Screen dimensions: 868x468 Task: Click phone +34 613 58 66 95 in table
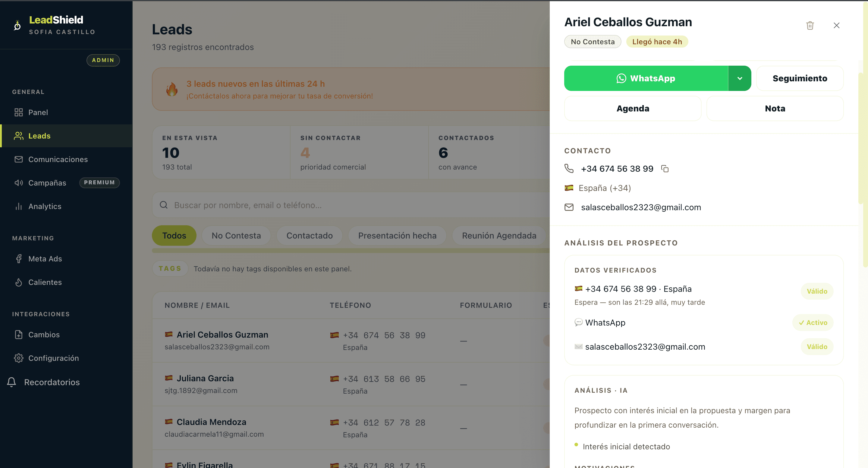[384, 379]
